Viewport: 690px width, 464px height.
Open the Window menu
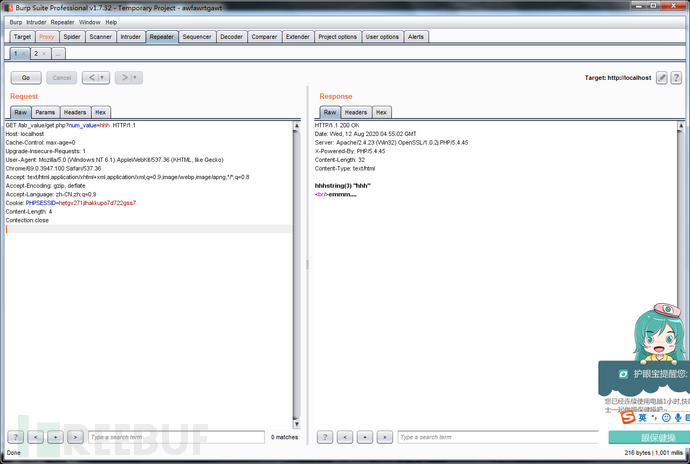90,22
